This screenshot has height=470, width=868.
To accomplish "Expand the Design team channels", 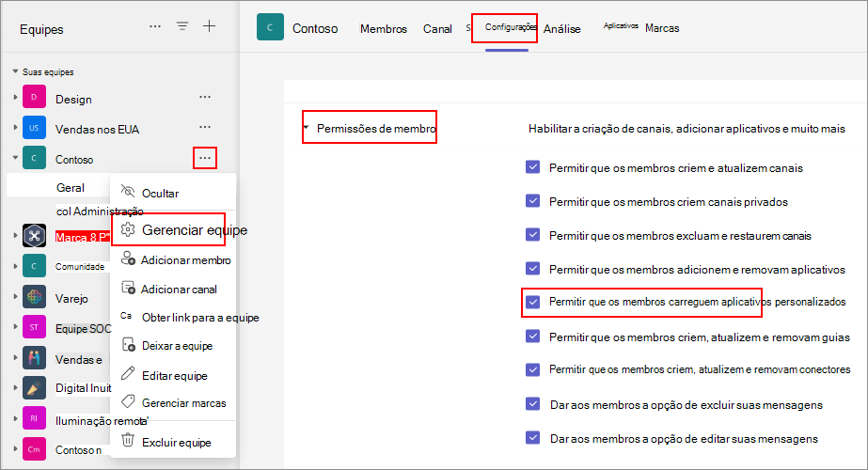I will (15, 98).
